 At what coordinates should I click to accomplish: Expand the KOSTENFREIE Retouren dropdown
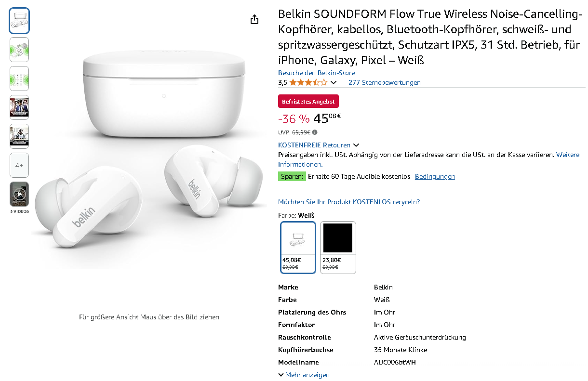pyautogui.click(x=356, y=145)
